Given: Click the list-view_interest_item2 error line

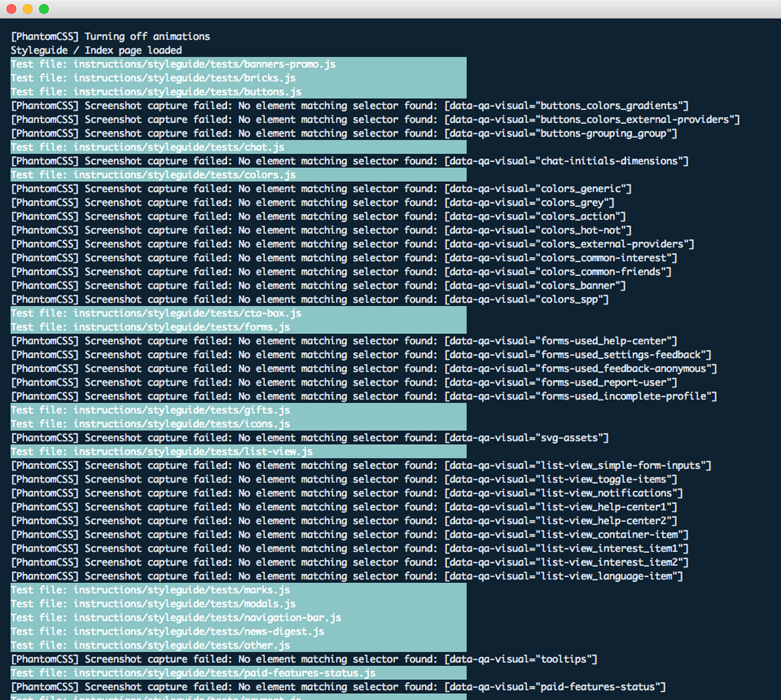Looking at the screenshot, I should pos(350,562).
